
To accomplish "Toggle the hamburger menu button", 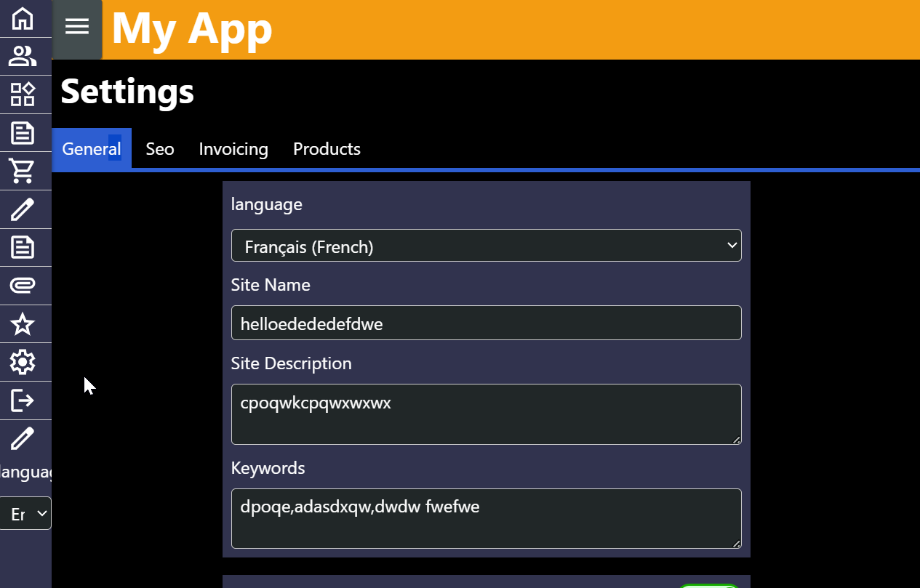I will pyautogui.click(x=77, y=27).
